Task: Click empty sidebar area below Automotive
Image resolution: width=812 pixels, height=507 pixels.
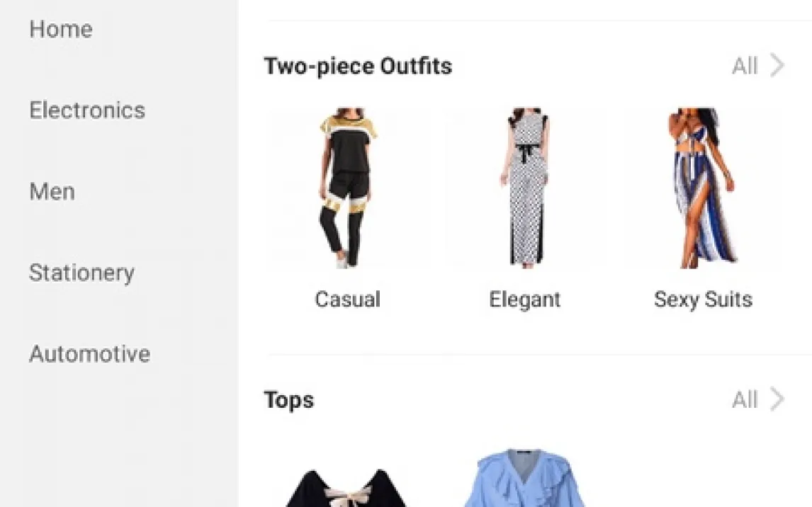Action: [x=119, y=440]
